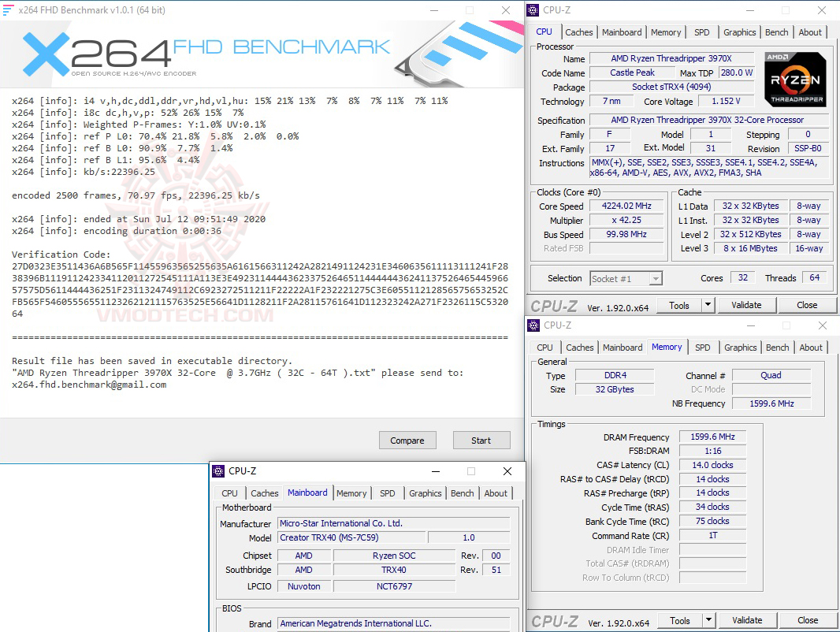Click Tools button in the Memory window
The image size is (840, 632).
pos(680,620)
